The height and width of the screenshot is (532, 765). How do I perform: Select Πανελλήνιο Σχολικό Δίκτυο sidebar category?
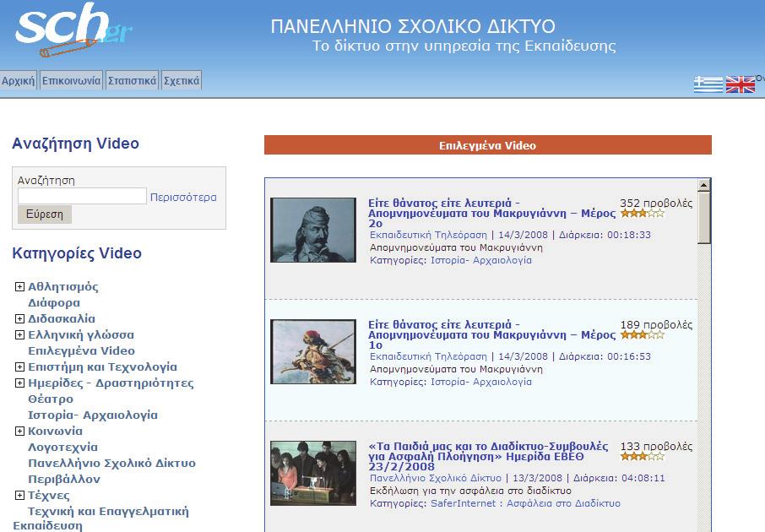click(111, 464)
